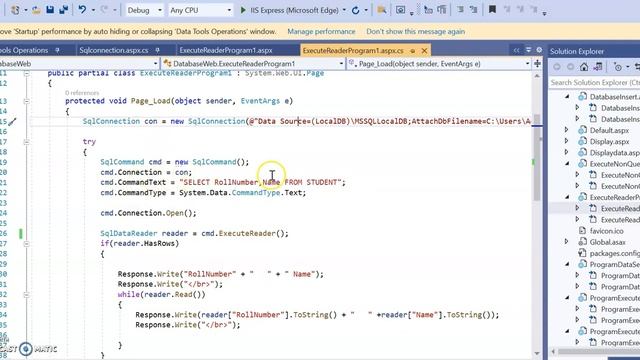Viewport: 640px width, 360px height.
Task: Switch to Data Tools Operations tab
Action: (24, 50)
